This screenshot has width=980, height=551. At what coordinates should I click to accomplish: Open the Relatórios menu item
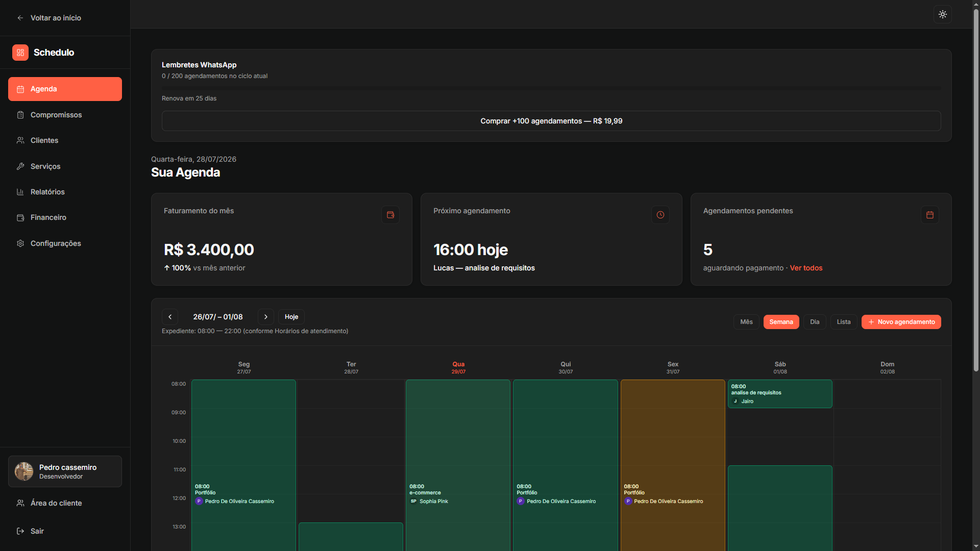pos(65,192)
